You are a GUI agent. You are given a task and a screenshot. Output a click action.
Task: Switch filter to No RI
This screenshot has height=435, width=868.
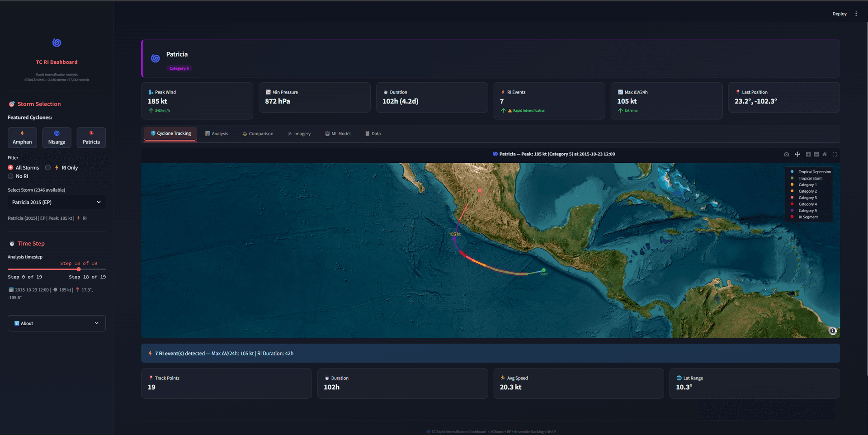10,176
